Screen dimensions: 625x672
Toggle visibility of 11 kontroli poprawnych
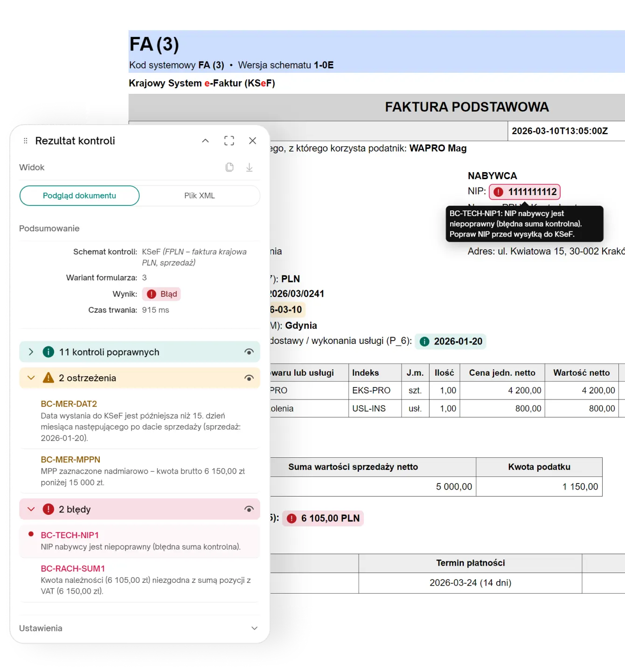pyautogui.click(x=249, y=352)
